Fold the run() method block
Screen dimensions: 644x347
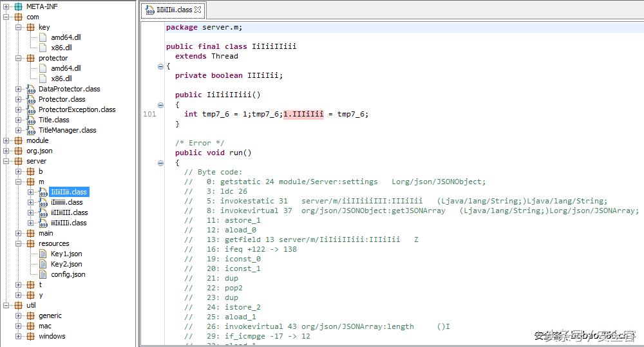pos(160,163)
